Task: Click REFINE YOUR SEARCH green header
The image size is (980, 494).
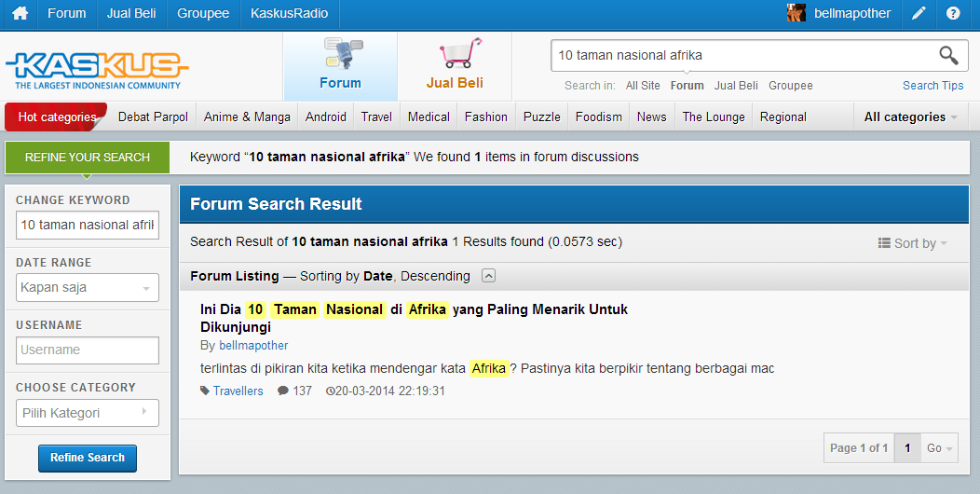Action: pyautogui.click(x=88, y=158)
